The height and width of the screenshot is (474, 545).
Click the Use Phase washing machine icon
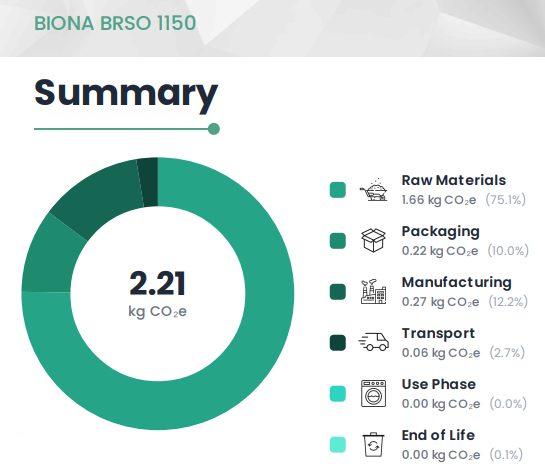[374, 393]
